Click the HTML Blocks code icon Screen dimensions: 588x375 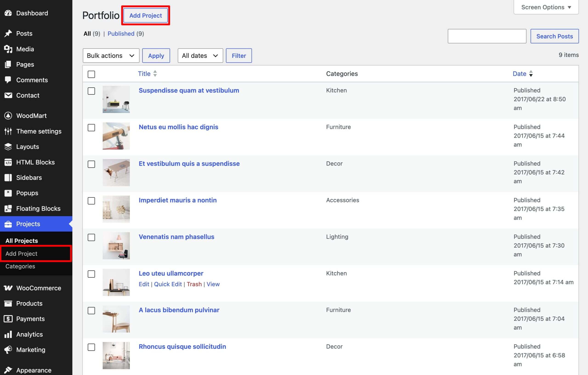coord(8,162)
